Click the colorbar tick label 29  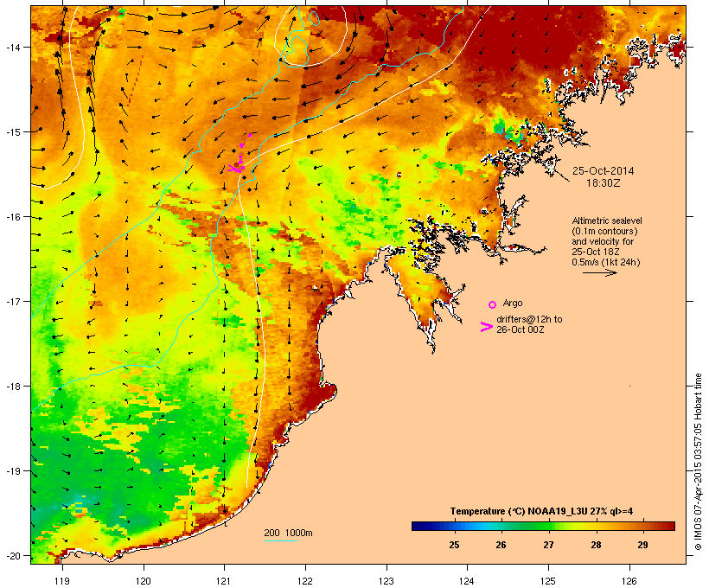(x=643, y=545)
